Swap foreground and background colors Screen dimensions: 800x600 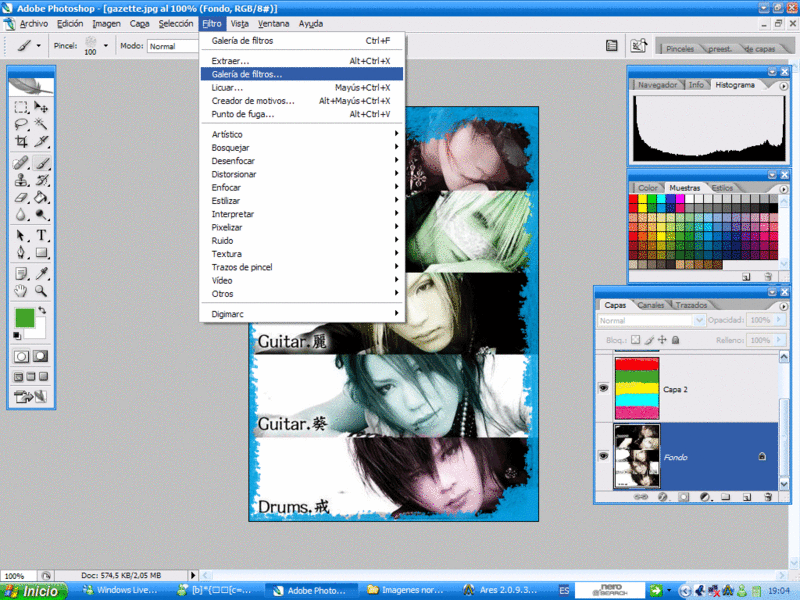(x=42, y=310)
